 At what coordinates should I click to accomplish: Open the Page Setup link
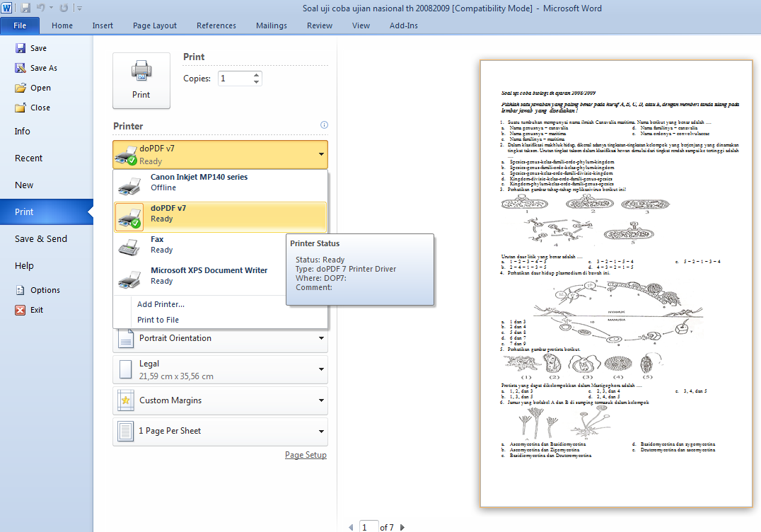point(306,455)
